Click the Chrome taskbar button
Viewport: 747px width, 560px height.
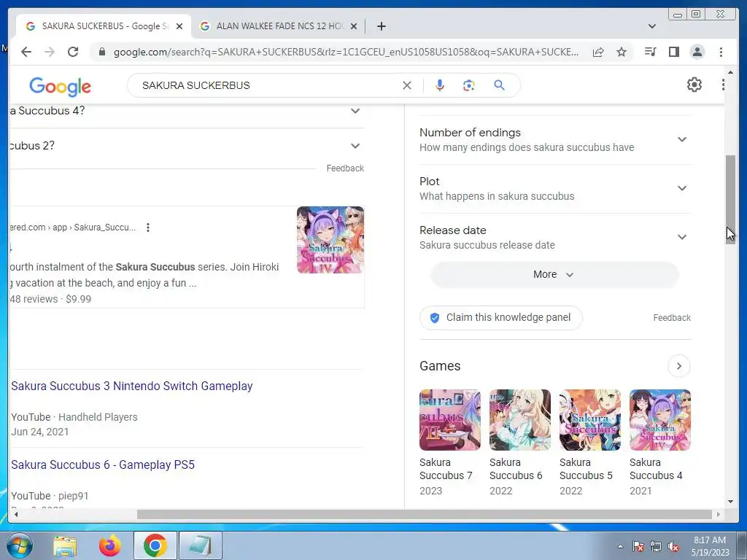tap(155, 545)
